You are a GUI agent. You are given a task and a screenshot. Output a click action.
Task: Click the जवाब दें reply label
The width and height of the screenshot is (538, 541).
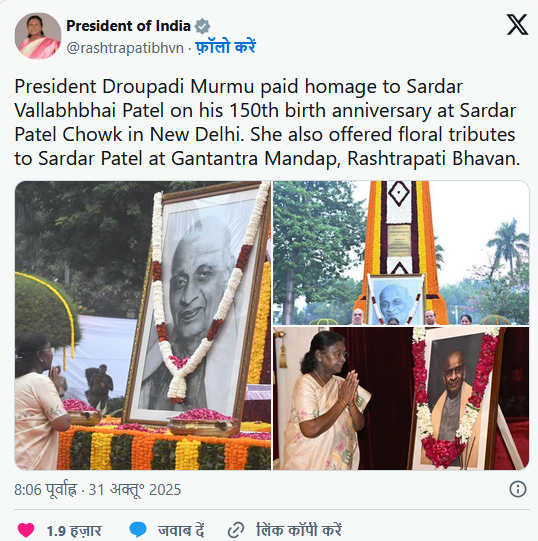tap(181, 530)
